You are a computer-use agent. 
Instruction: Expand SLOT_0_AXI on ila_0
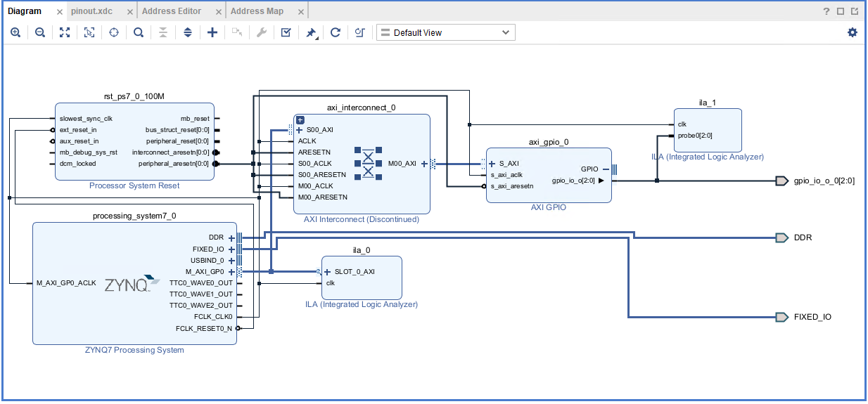pyautogui.click(x=328, y=272)
